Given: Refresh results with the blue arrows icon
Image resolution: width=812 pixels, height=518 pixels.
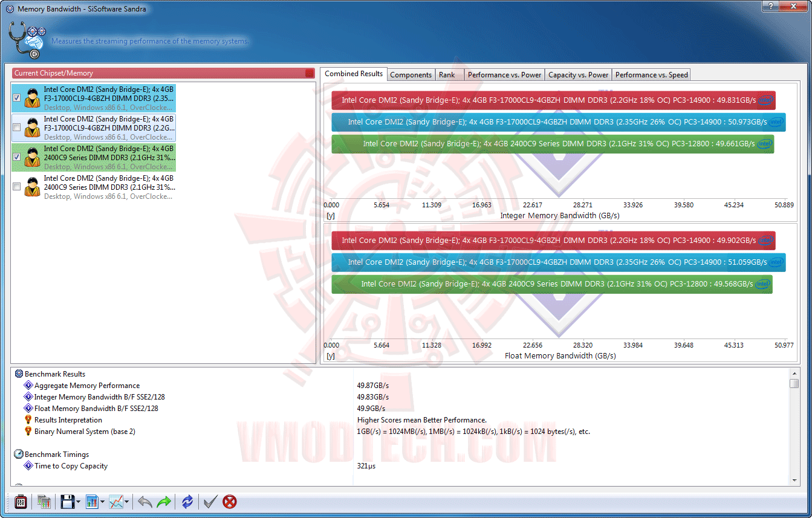Looking at the screenshot, I should pos(187,502).
